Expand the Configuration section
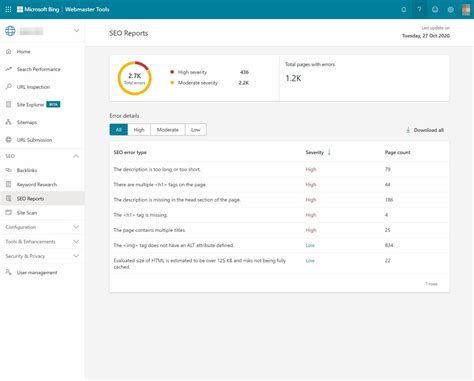The height and width of the screenshot is (381, 474). [x=42, y=227]
